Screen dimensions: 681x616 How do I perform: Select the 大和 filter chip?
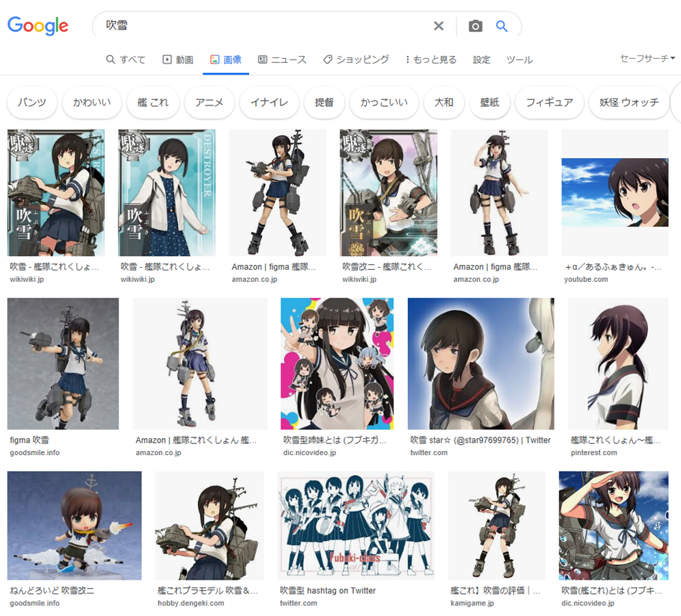click(x=444, y=103)
